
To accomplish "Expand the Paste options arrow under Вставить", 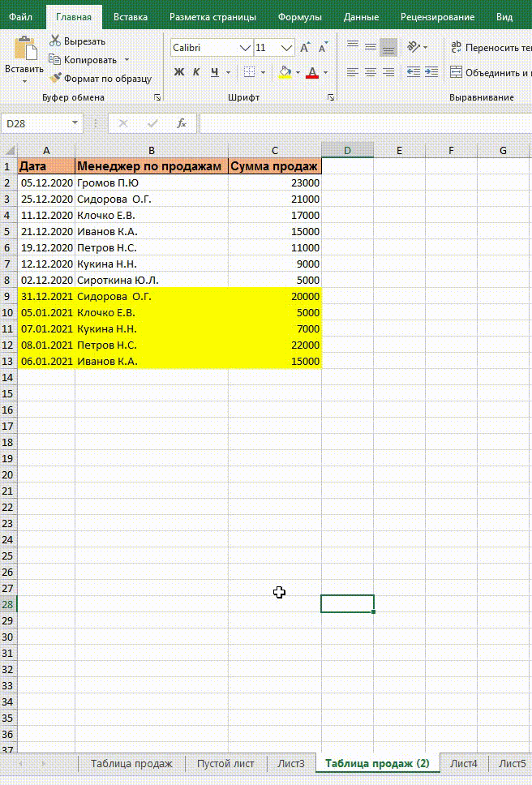I will (24, 81).
